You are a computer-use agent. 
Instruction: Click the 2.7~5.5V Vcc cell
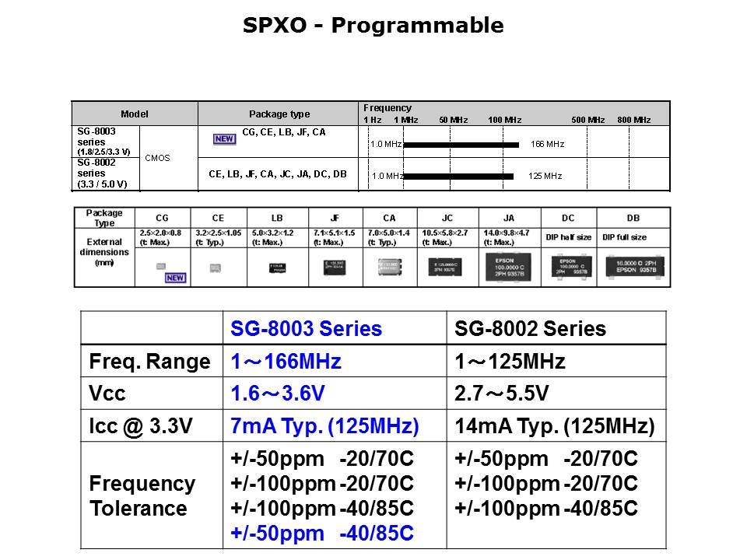(x=502, y=394)
